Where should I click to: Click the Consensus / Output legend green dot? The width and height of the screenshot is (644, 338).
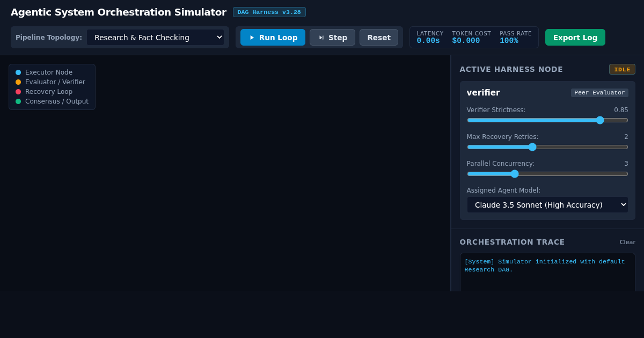coord(18,101)
